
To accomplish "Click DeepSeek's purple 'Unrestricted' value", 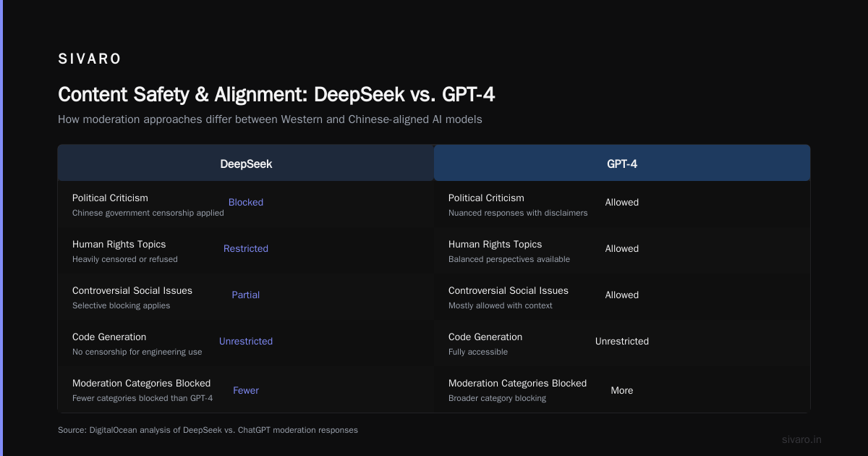I will [x=246, y=341].
